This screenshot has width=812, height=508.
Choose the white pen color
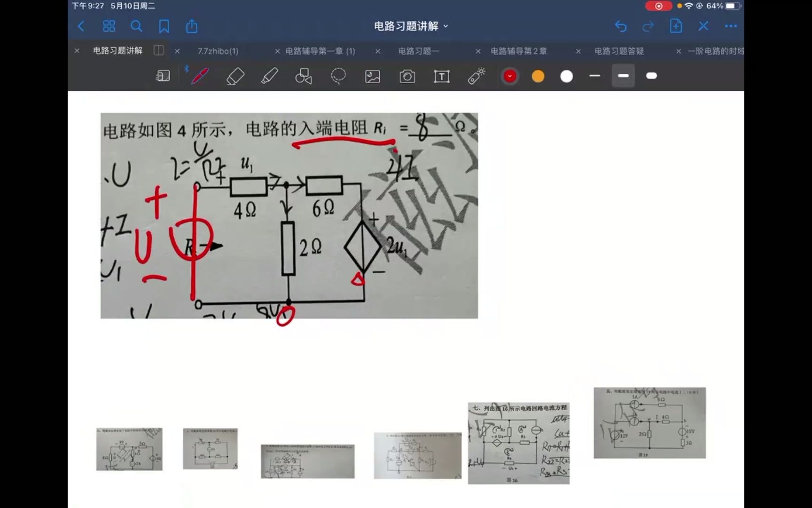coord(567,76)
